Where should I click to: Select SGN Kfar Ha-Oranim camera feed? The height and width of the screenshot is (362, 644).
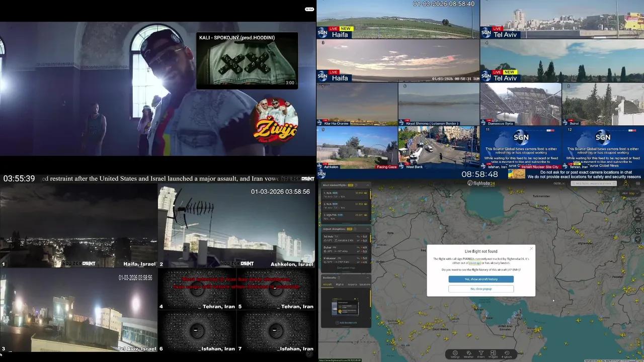click(357, 104)
